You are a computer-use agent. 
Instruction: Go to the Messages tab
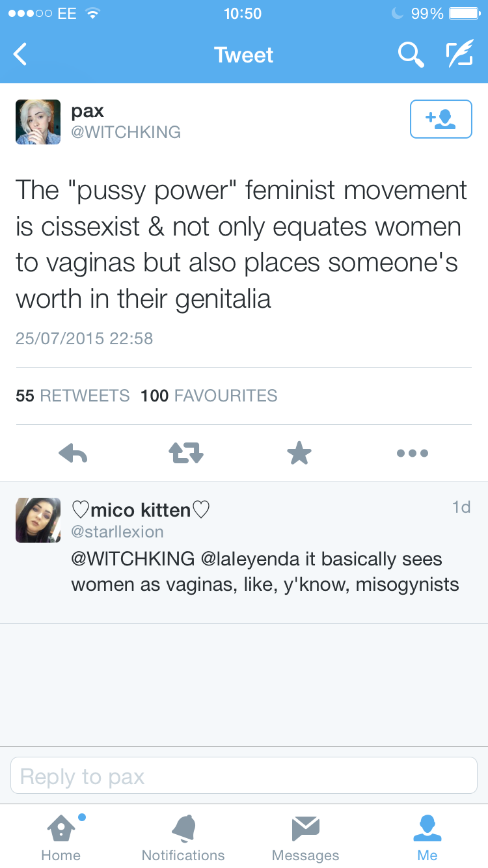(305, 837)
